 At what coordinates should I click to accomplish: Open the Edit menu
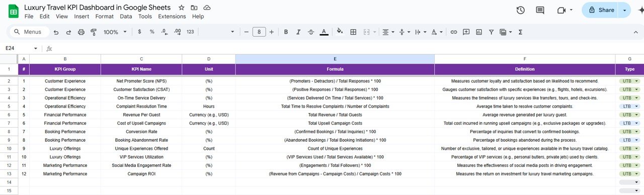coord(44,17)
